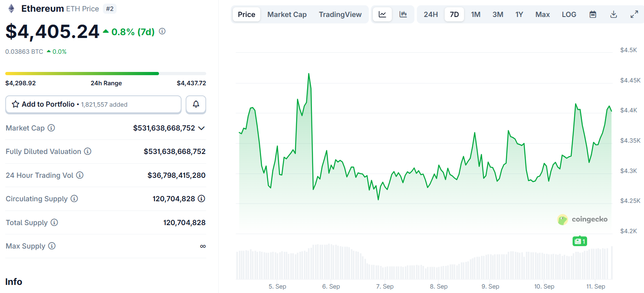The image size is (644, 293).
Task: Select the Market Cap chart tab
Action: [x=287, y=15]
